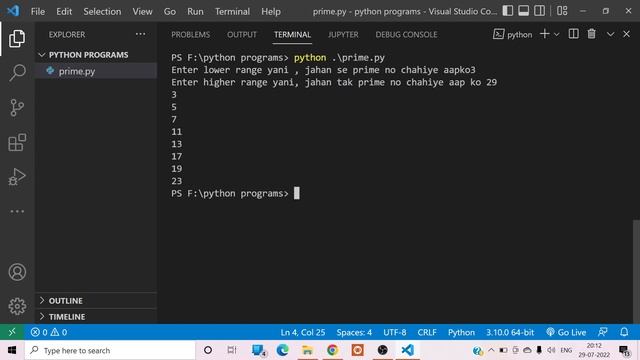
Task: Open the Accounts menu icon
Action: pos(17,272)
